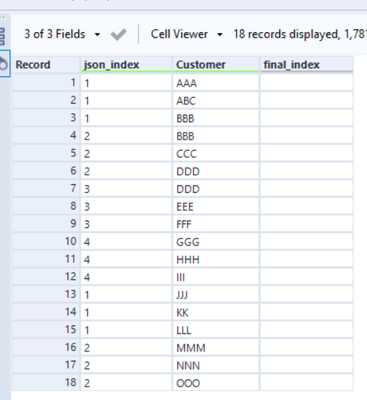Click json_index cell in record 13
The height and width of the screenshot is (400, 367).
point(126,295)
